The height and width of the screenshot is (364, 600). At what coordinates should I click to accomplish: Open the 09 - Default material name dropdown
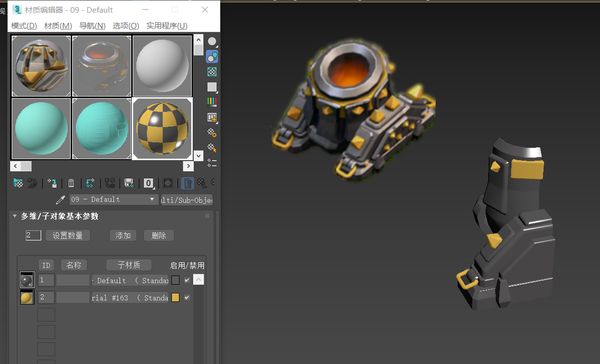[x=114, y=199]
